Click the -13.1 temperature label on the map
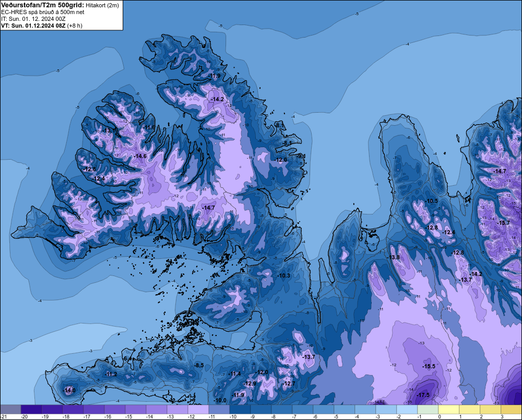This screenshot has height=420, width=522. [109, 131]
